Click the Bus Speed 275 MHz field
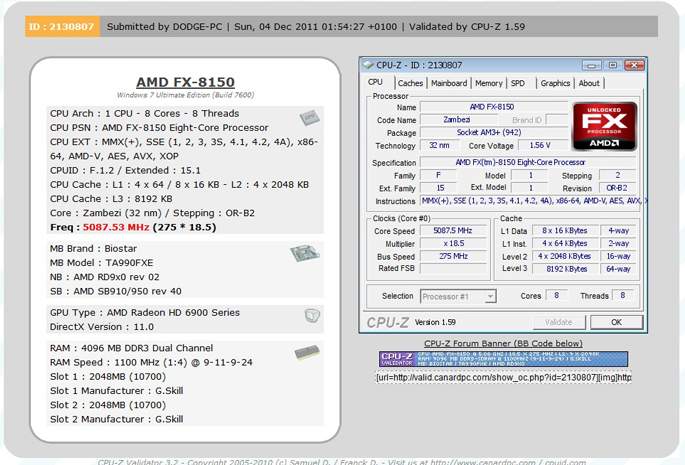 [453, 256]
